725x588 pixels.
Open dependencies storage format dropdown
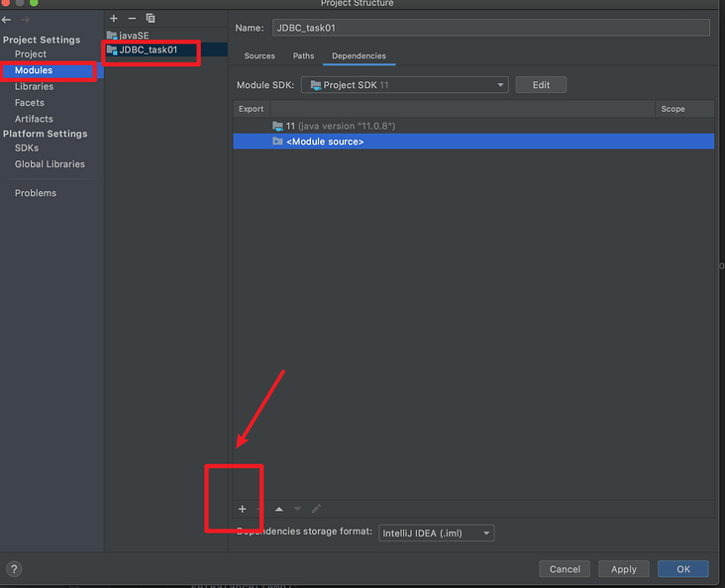[x=436, y=533]
